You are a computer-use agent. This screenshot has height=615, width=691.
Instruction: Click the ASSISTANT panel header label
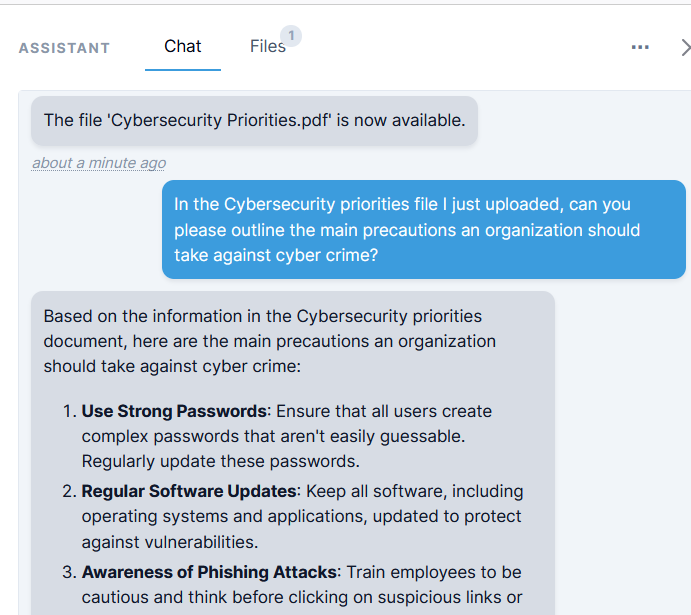tap(64, 48)
